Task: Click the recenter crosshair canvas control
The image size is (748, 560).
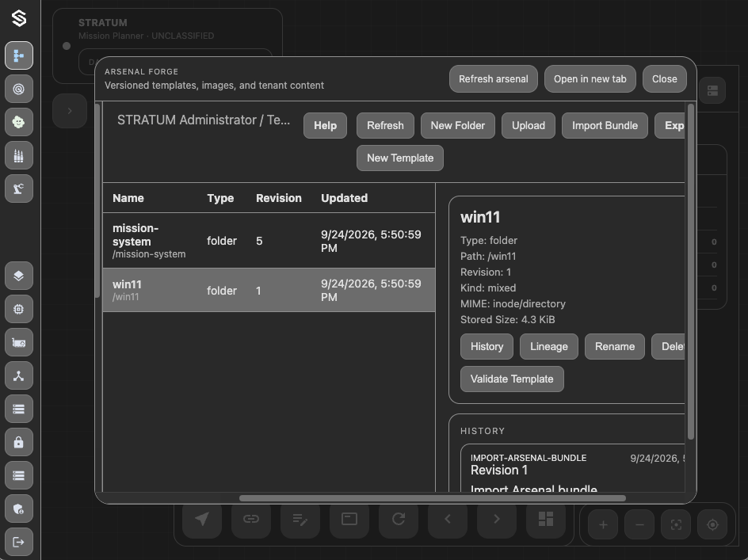Action: coord(712,524)
